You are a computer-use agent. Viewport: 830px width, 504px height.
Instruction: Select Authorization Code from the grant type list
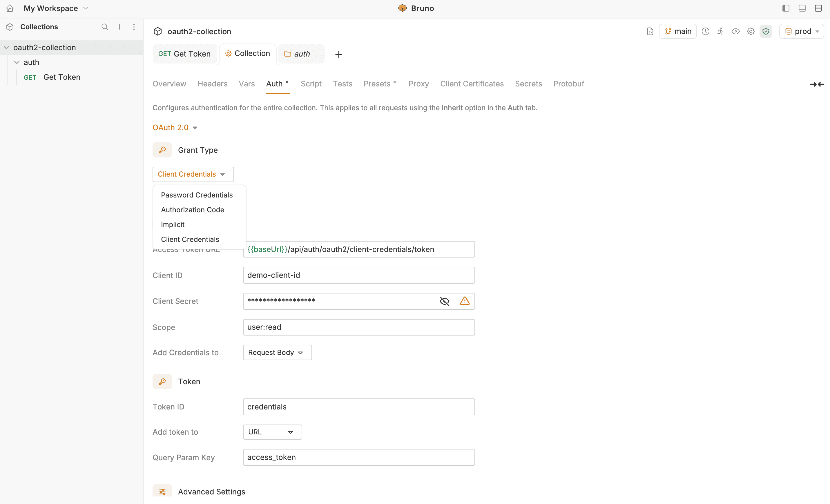pos(192,210)
